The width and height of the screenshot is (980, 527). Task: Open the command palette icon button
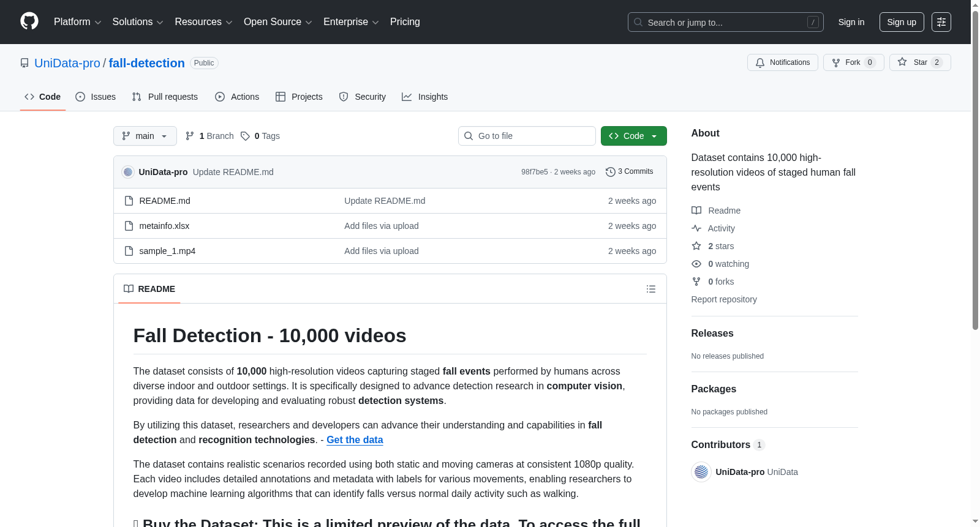coord(941,22)
